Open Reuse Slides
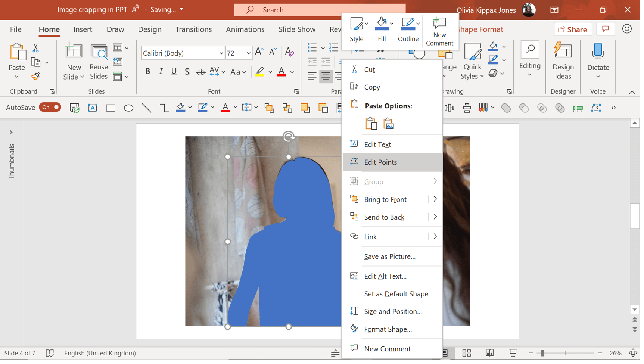Viewport: 644px width, 364px height. click(99, 62)
